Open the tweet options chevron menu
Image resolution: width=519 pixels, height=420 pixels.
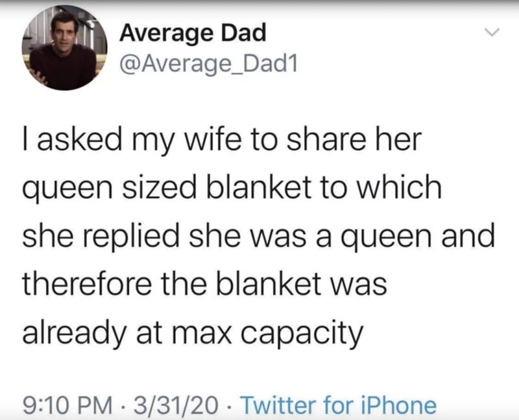pos(491,32)
